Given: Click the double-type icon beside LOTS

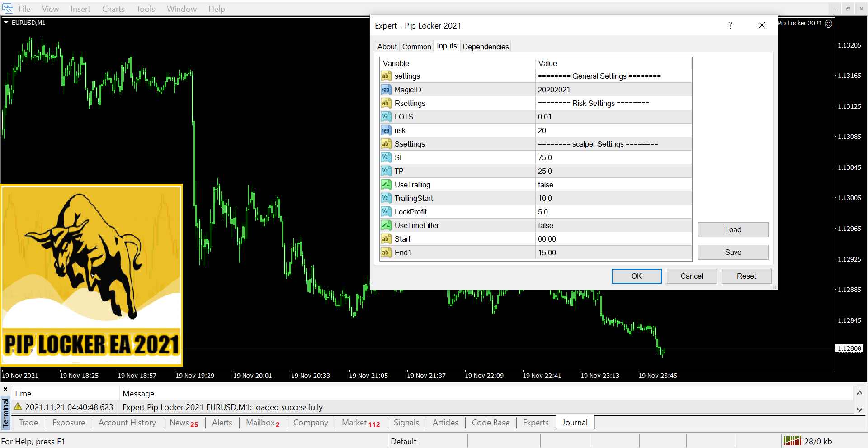Looking at the screenshot, I should coord(386,117).
